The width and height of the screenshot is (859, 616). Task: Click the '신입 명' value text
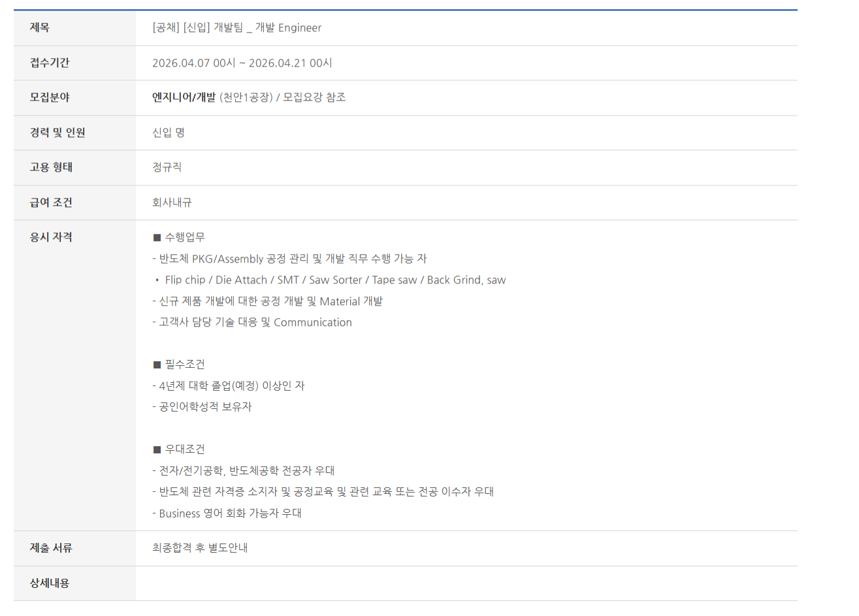(168, 133)
